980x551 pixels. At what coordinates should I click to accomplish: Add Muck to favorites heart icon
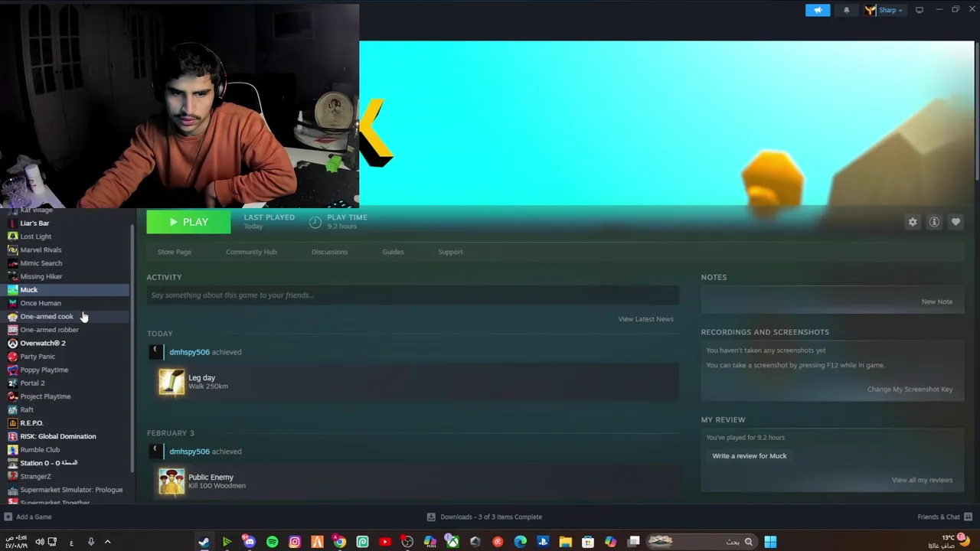click(955, 222)
